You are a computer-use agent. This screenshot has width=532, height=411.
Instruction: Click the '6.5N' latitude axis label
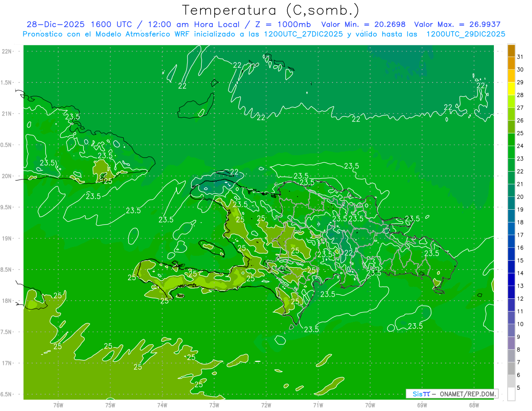[x=7, y=394]
